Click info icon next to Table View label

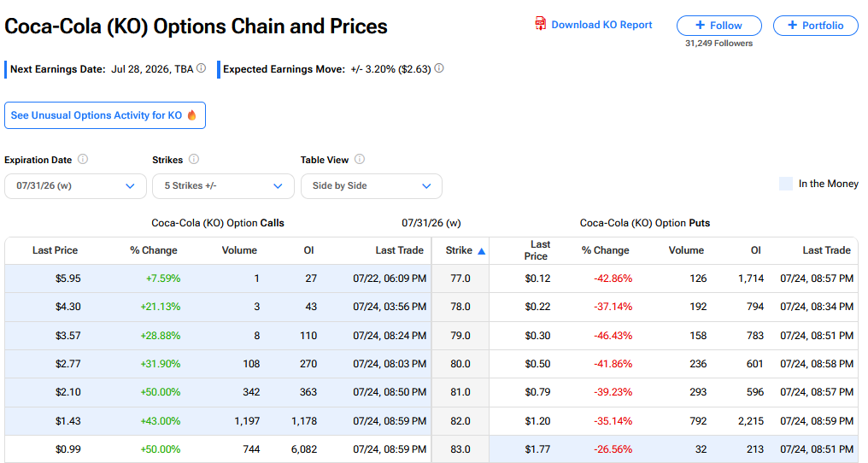360,159
